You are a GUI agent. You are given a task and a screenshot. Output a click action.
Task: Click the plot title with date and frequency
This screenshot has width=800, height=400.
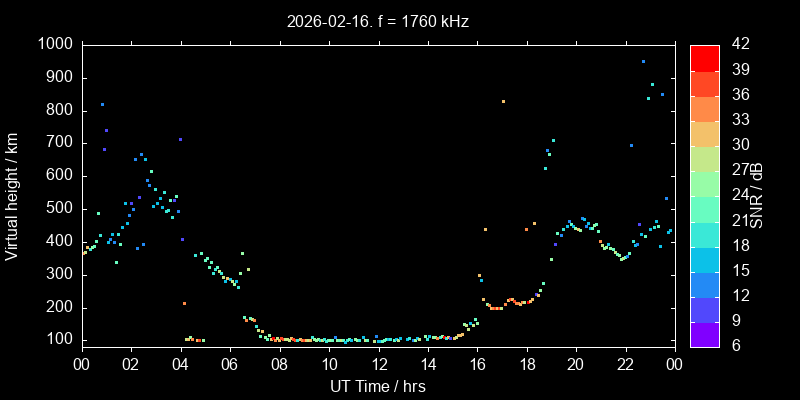click(x=378, y=20)
